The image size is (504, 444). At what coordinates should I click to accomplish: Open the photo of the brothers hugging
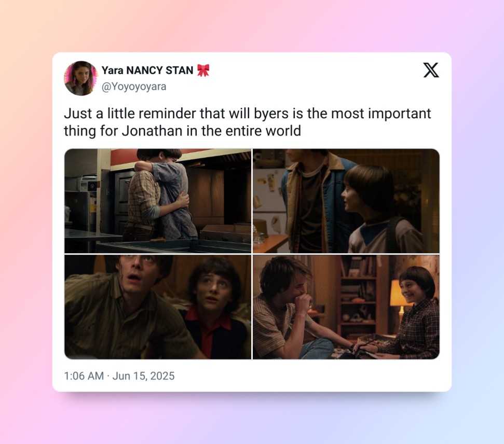tap(158, 201)
